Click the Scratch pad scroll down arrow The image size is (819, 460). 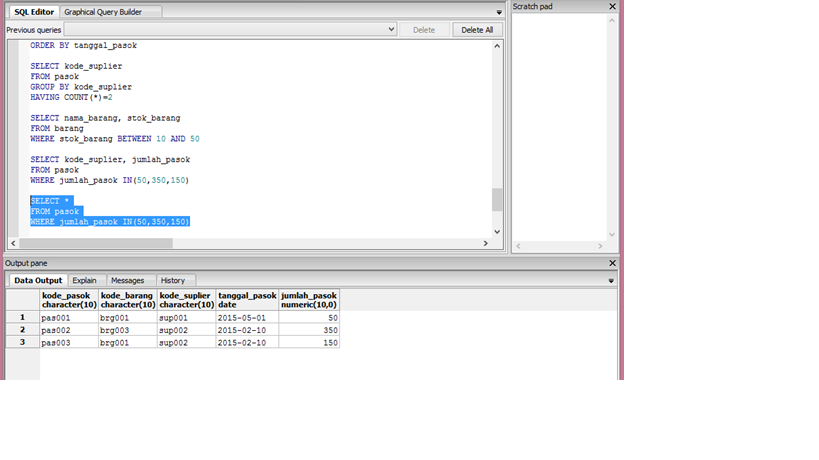point(612,235)
